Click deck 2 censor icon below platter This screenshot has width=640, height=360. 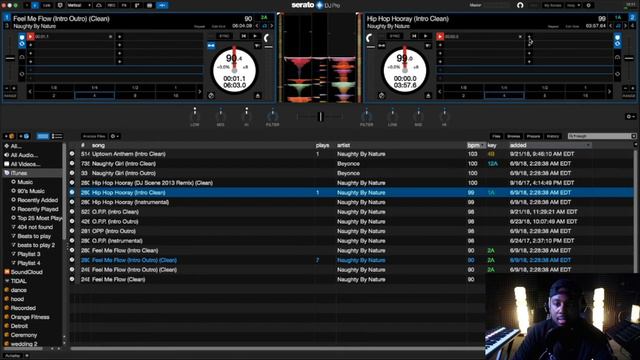click(x=381, y=96)
